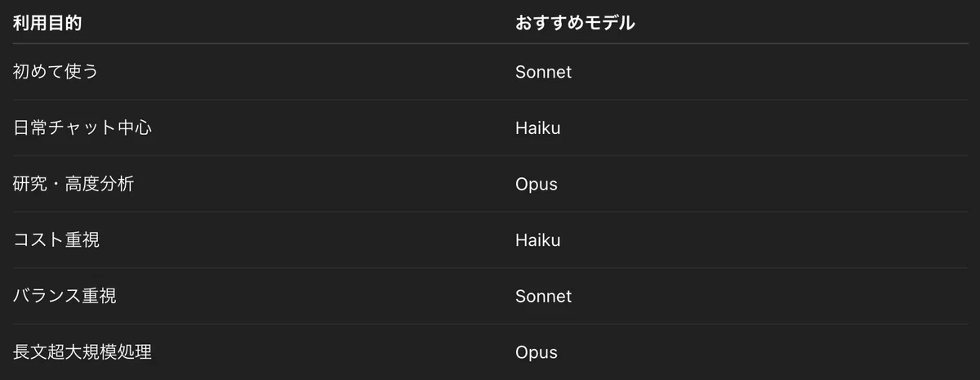Select the 長文超大規模処理 cell
The height and width of the screenshot is (380, 980).
[82, 352]
